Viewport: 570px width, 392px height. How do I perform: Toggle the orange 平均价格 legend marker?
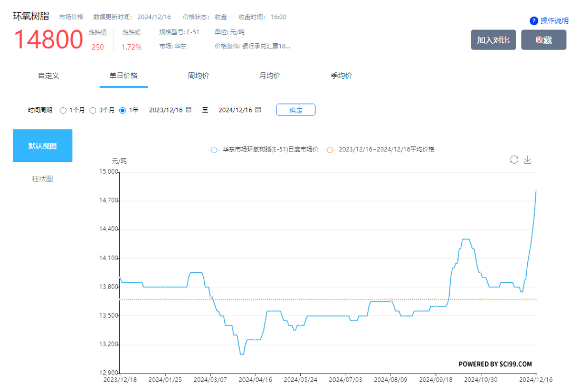pos(329,150)
